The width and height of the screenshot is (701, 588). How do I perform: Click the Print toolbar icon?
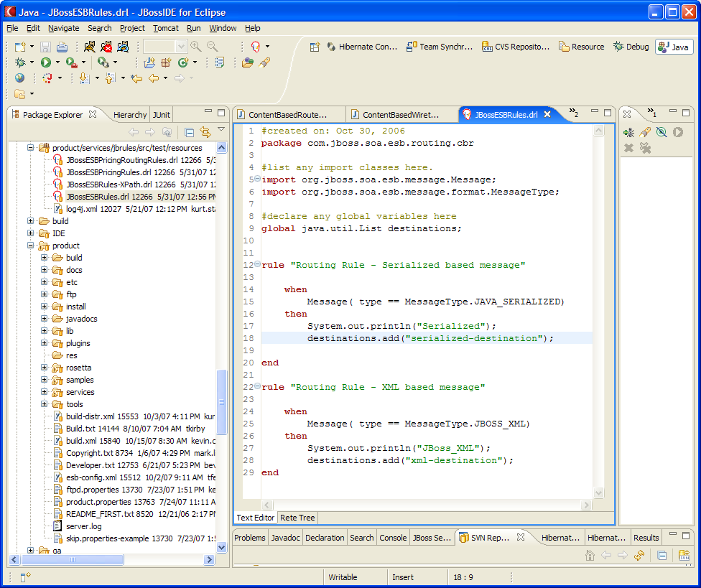pyautogui.click(x=62, y=47)
